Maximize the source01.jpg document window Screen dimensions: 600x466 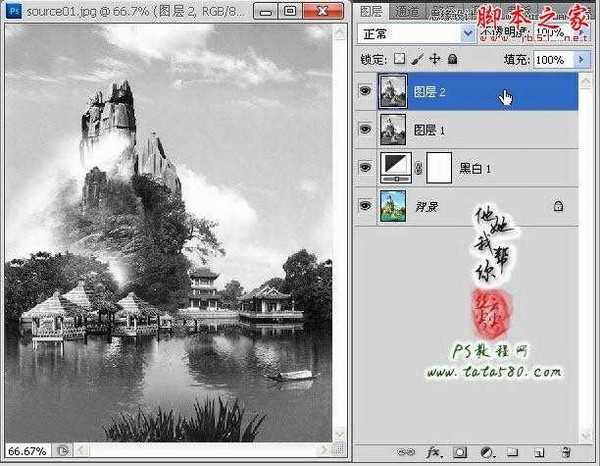pos(290,11)
